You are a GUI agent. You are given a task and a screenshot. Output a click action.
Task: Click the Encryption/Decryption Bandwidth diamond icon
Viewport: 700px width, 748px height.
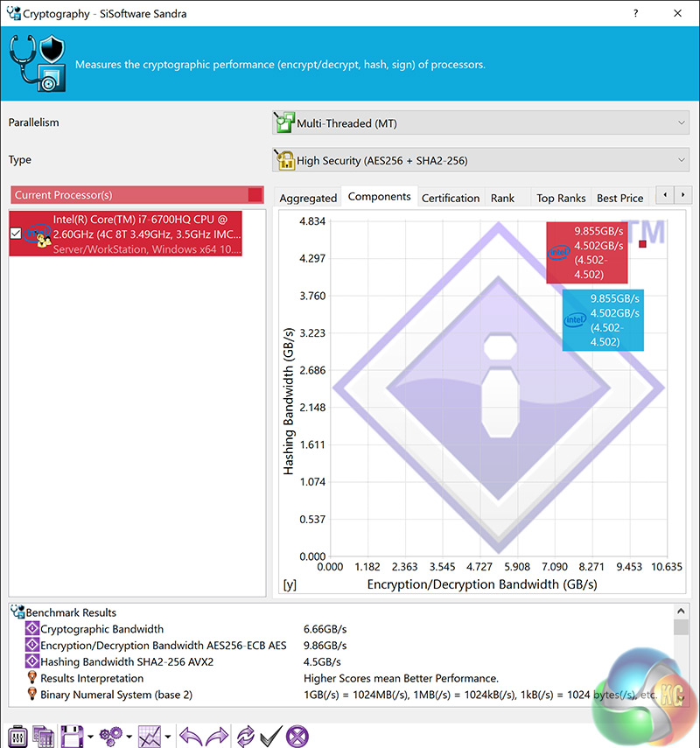click(x=32, y=645)
